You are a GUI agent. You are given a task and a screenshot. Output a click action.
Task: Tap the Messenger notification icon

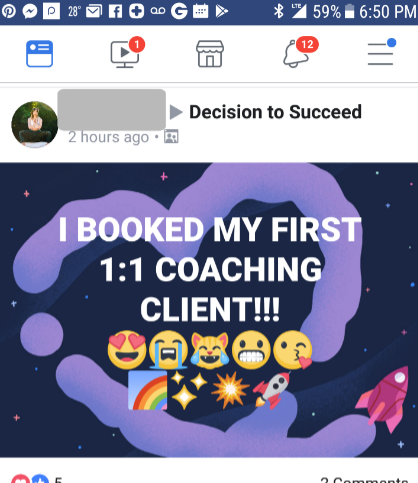click(30, 12)
